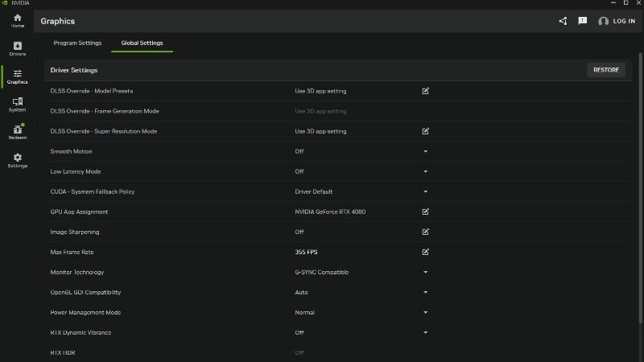This screenshot has height=362, width=644.
Task: Click the RESTORE button
Action: (x=606, y=70)
